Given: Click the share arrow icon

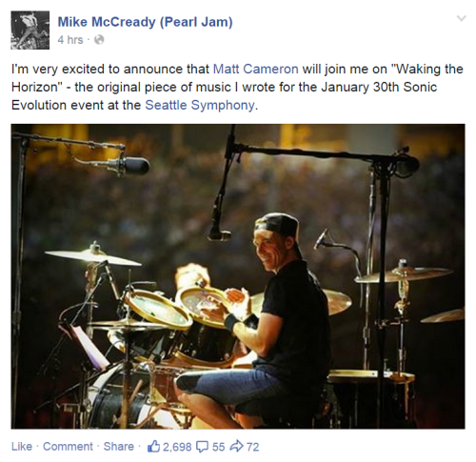Looking at the screenshot, I should pyautogui.click(x=236, y=447).
